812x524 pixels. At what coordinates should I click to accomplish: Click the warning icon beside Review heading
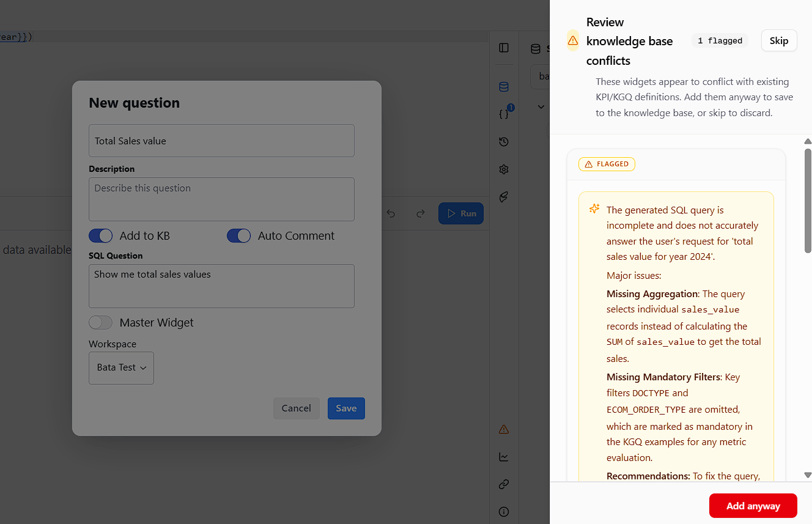[x=573, y=40]
